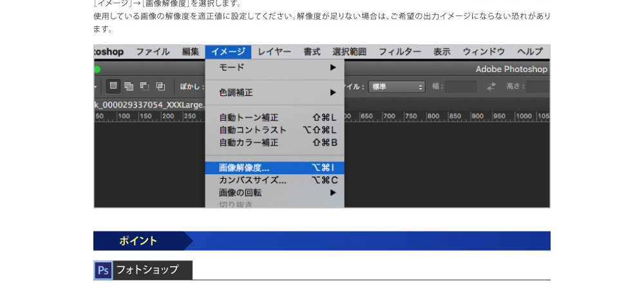Screen dimensions: 644x290
Task: Select 画像解像度... menu entry
Action: click(275, 168)
